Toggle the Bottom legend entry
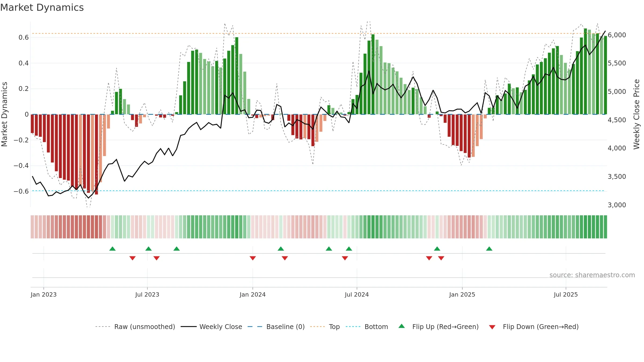This screenshot has width=644, height=362. 367,327
